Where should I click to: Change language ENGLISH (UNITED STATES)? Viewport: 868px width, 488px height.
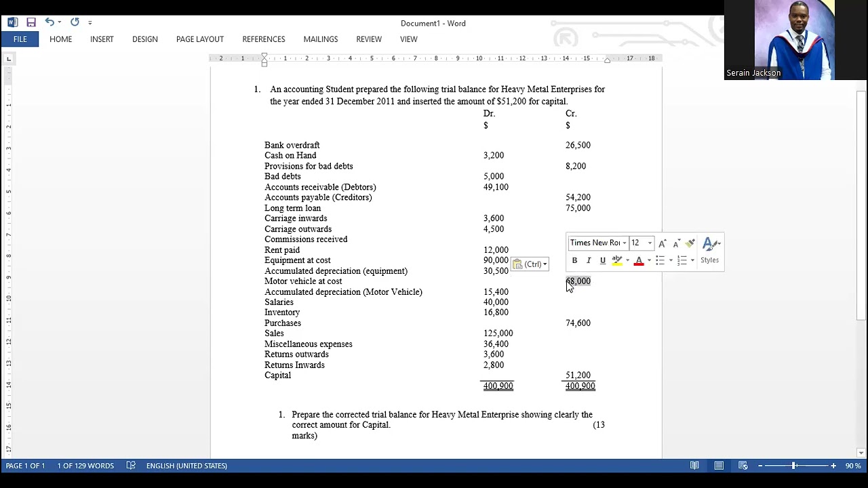coord(186,466)
